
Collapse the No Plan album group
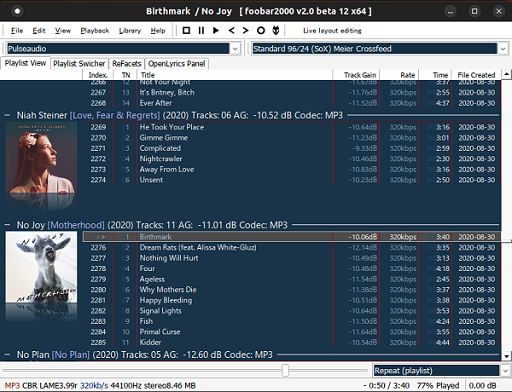pyautogui.click(x=7, y=355)
